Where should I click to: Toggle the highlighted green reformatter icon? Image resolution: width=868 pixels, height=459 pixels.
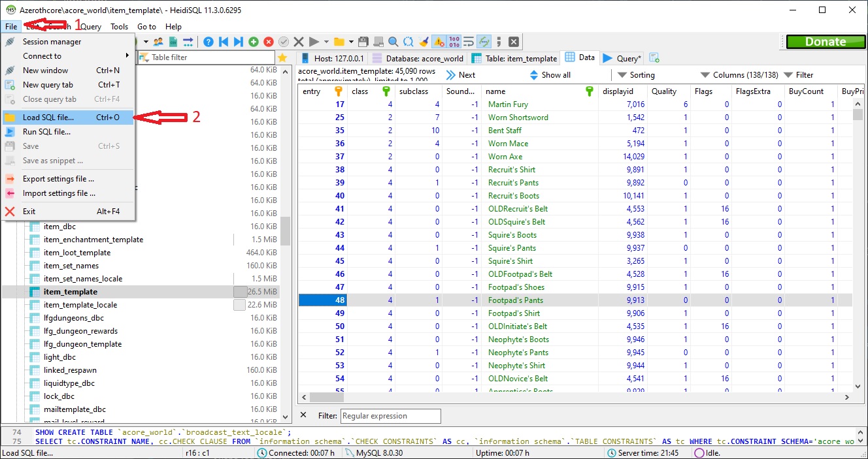point(484,40)
